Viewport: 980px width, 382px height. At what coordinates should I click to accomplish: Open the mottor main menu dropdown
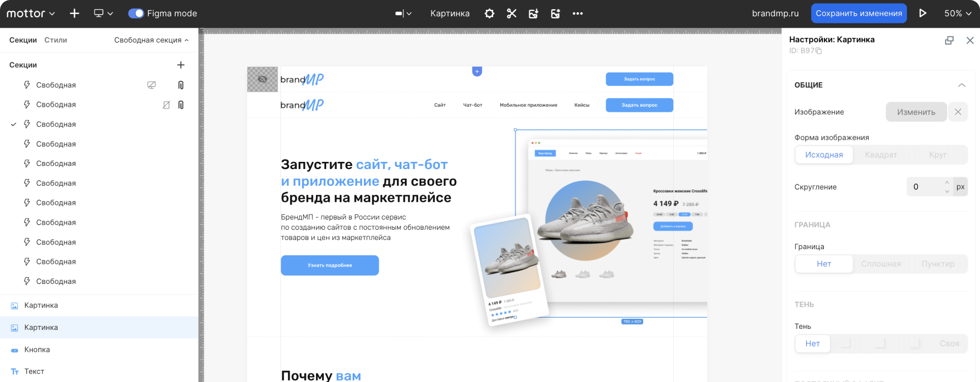coord(31,13)
